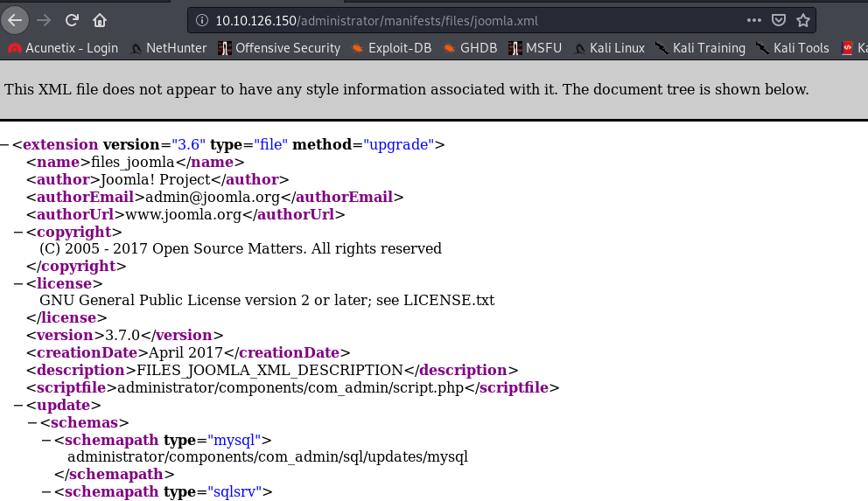868x501 pixels.
Task: Reload the current page
Action: (x=72, y=20)
